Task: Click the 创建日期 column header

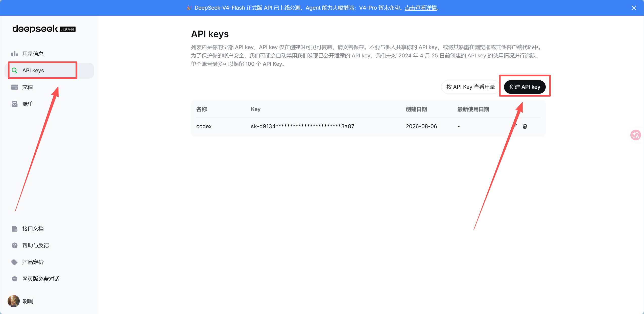Action: tap(416, 109)
